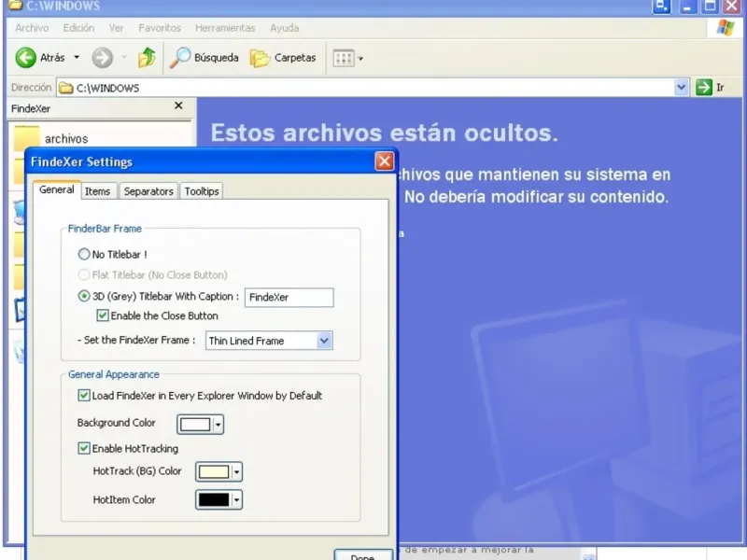This screenshot has height=560, width=747.
Task: Toggle Enable the Close Button checkbox
Action: (x=103, y=315)
